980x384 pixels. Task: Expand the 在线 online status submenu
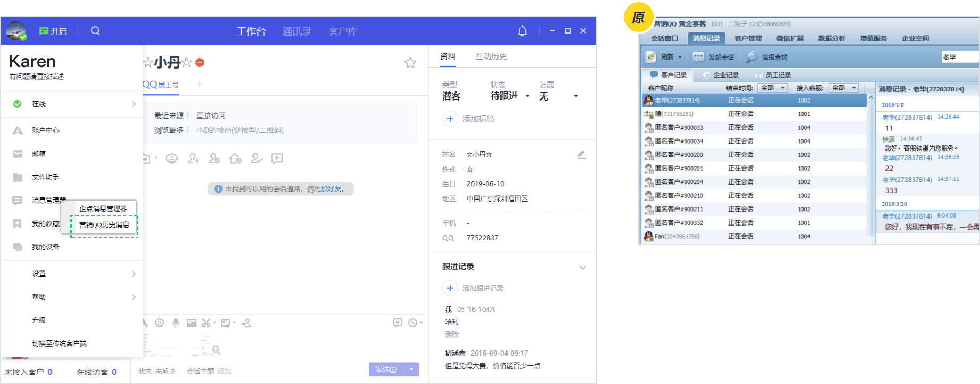click(133, 104)
